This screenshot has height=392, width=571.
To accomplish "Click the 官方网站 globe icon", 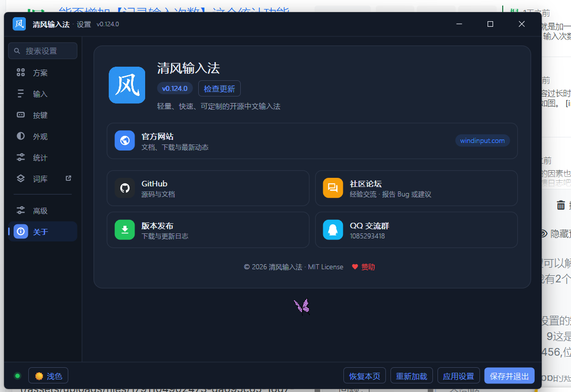I will pos(124,140).
